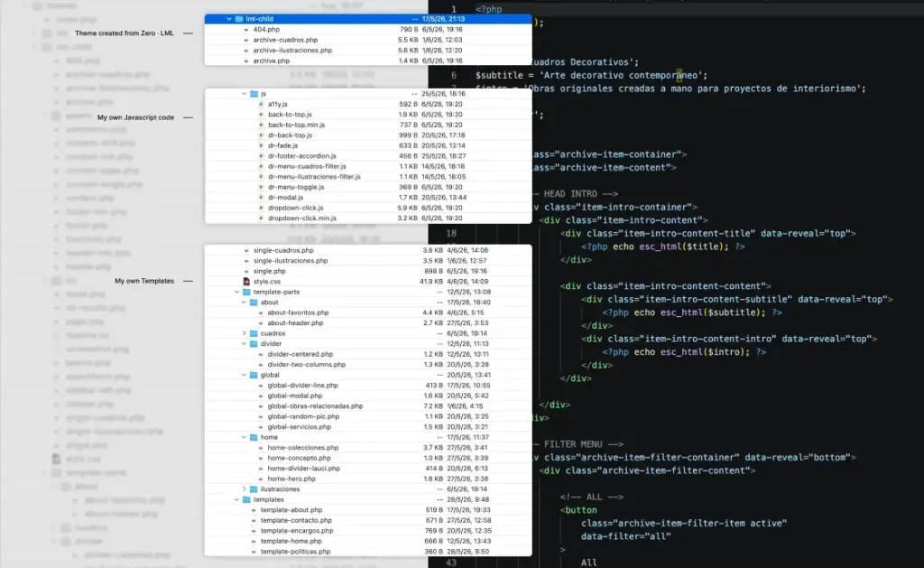Expand the ilustraciones folder chevron

click(244, 489)
